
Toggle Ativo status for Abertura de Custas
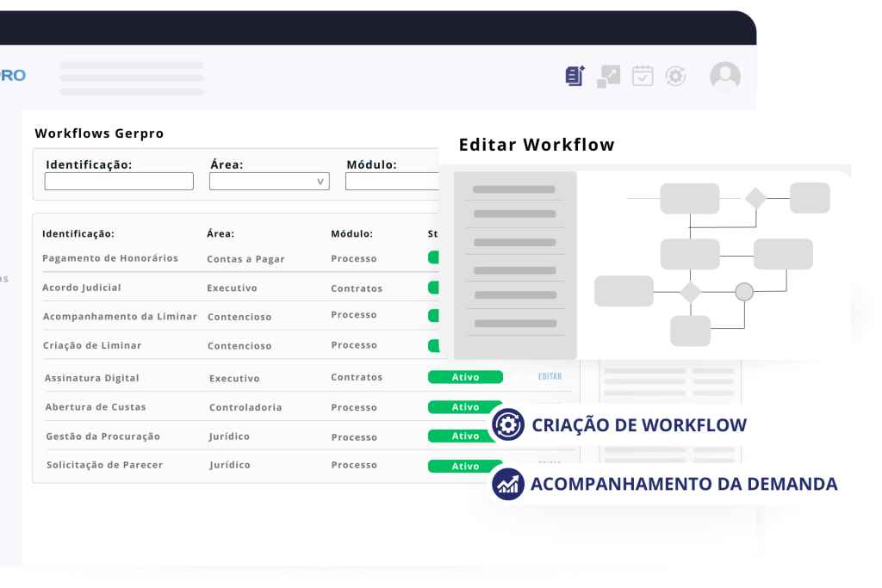tap(465, 407)
